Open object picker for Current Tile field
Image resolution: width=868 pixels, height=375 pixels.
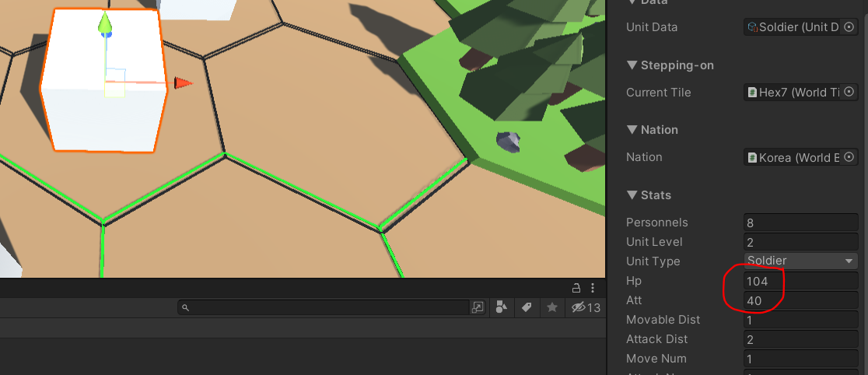click(x=849, y=92)
